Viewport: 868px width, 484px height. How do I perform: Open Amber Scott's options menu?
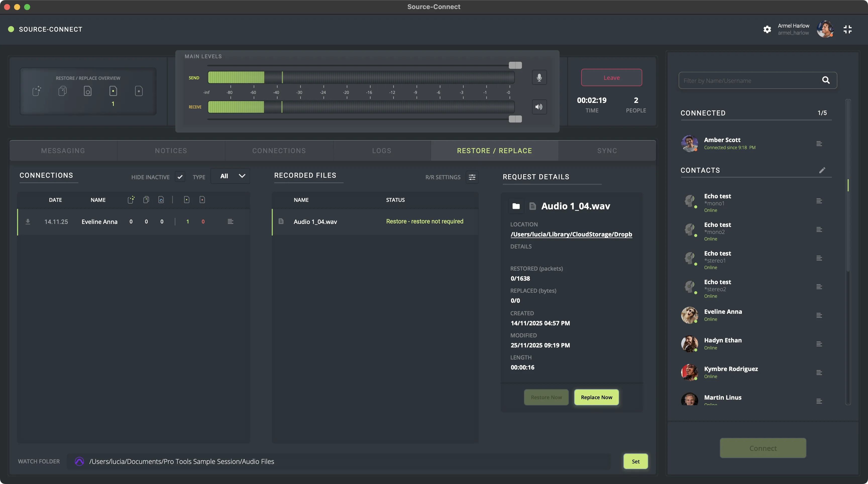coord(819,144)
